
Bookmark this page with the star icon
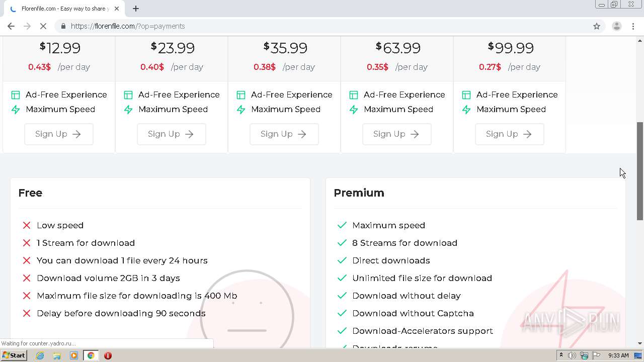click(597, 26)
